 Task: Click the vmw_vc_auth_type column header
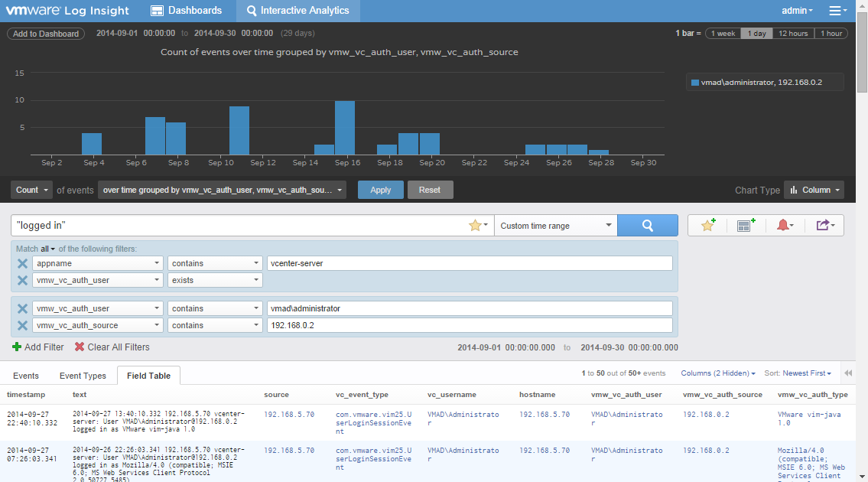(x=813, y=395)
